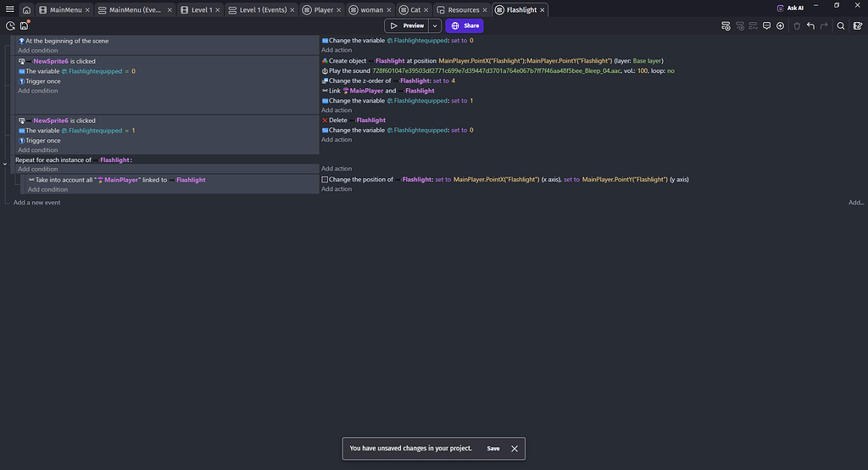Start the game Preview

(407, 26)
